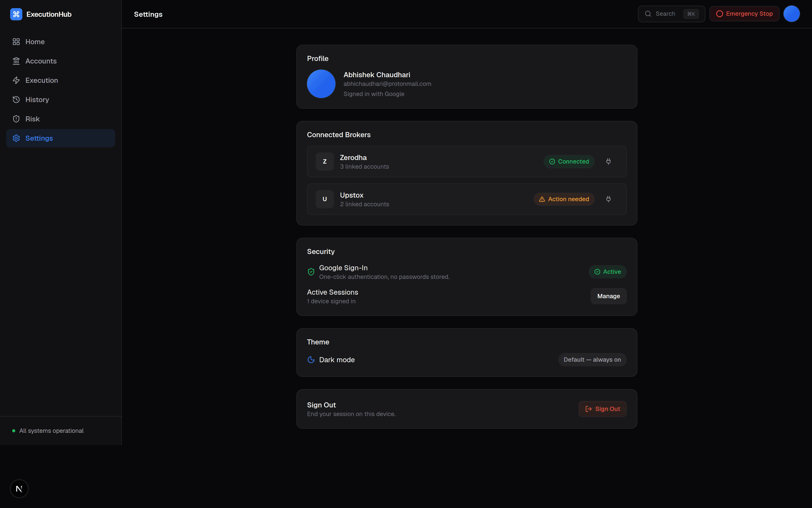Click the Accounts bank icon
The height and width of the screenshot is (508, 812).
pyautogui.click(x=16, y=61)
